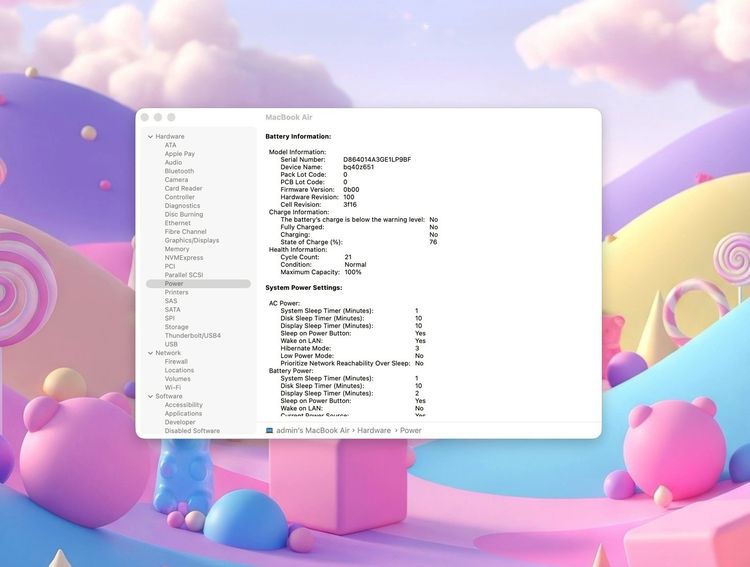Click Hardware in the path bar

click(x=374, y=431)
